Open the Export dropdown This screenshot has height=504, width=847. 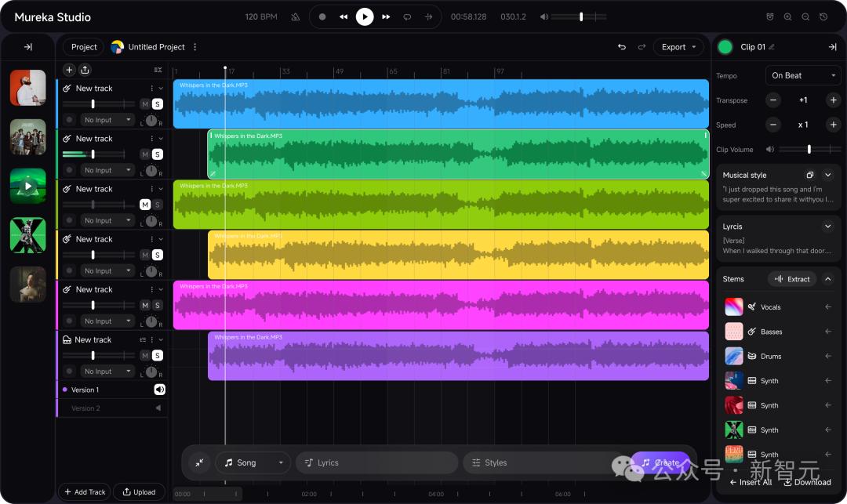[x=678, y=47]
